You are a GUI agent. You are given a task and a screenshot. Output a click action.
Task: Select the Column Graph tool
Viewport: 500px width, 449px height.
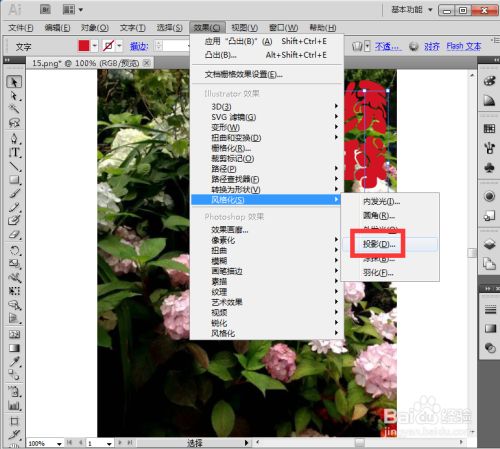point(14,406)
